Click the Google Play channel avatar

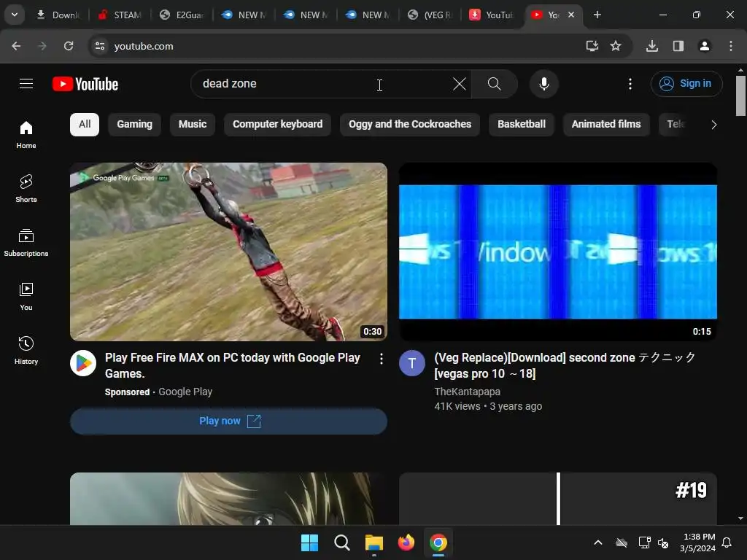coord(83,363)
